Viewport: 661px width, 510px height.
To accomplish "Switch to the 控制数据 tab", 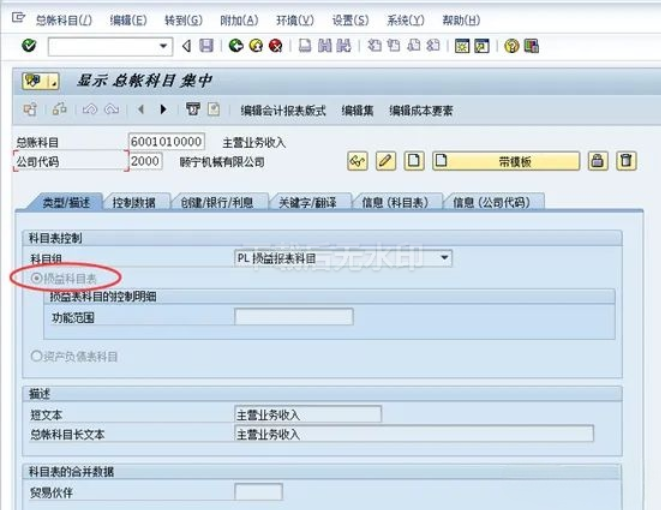I will [x=134, y=202].
